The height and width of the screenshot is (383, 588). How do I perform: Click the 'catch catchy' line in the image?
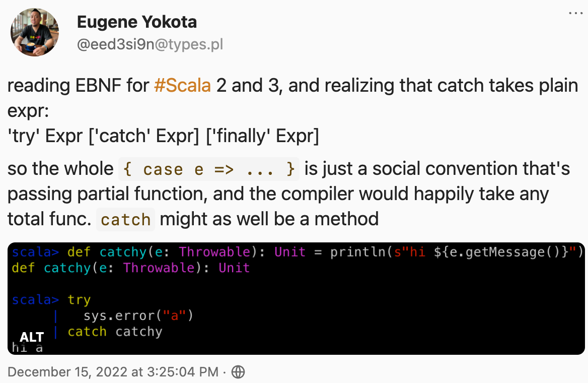click(x=115, y=332)
